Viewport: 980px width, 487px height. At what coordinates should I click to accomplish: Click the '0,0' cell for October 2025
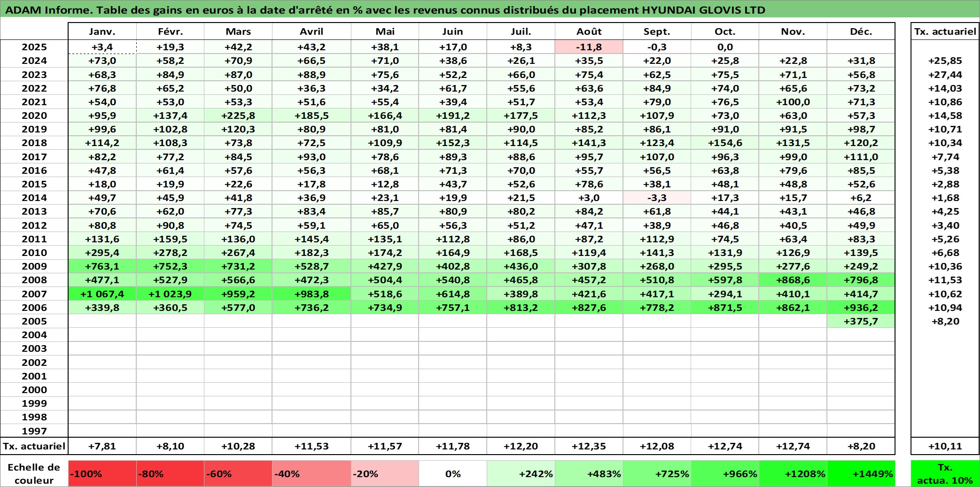pyautogui.click(x=725, y=47)
